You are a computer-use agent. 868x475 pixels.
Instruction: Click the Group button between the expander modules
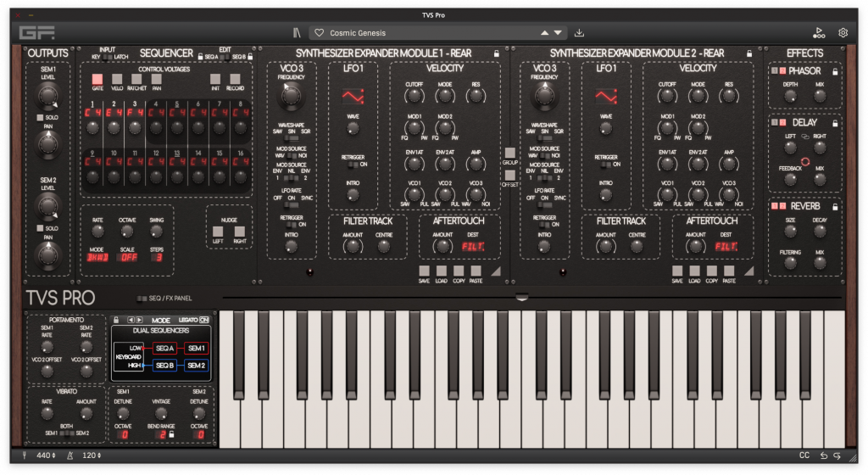509,153
